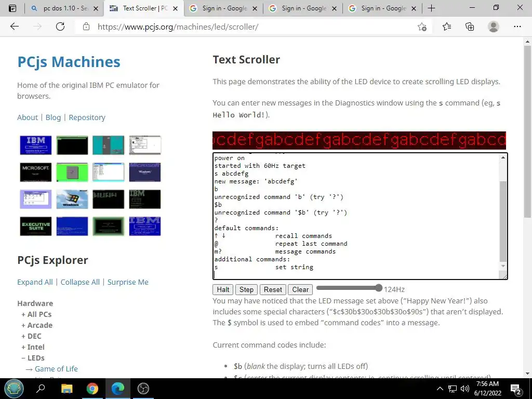The image size is (532, 399).
Task: Open Google Chrome from the taskbar
Action: pyautogui.click(x=92, y=389)
